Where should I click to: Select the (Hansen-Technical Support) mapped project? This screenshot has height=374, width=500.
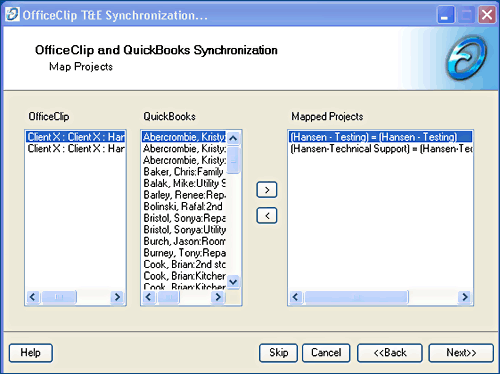pyautogui.click(x=380, y=148)
